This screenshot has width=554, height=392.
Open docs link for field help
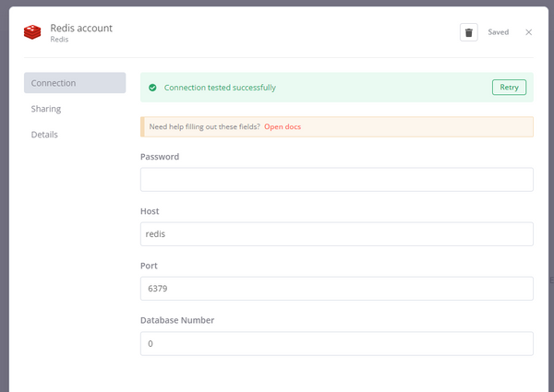point(283,126)
